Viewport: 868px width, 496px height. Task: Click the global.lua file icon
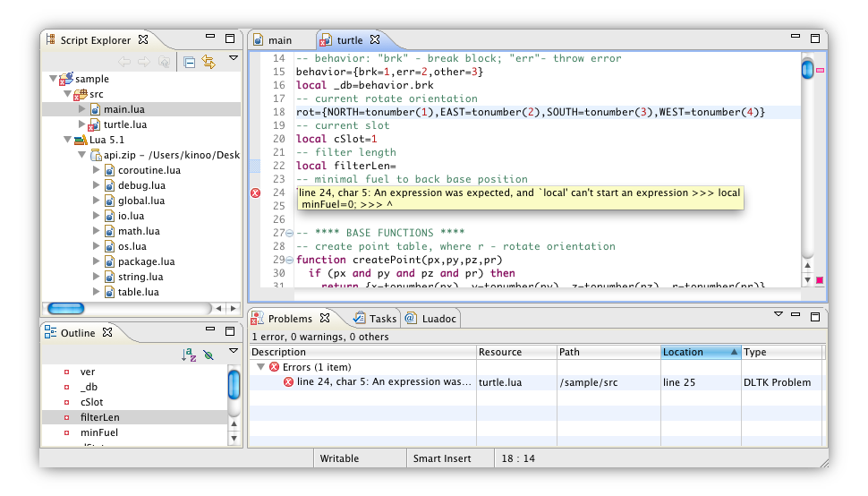point(109,201)
